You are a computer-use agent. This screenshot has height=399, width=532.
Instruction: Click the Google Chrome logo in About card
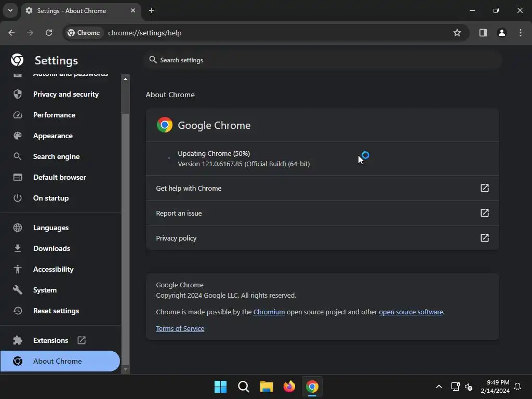165,125
